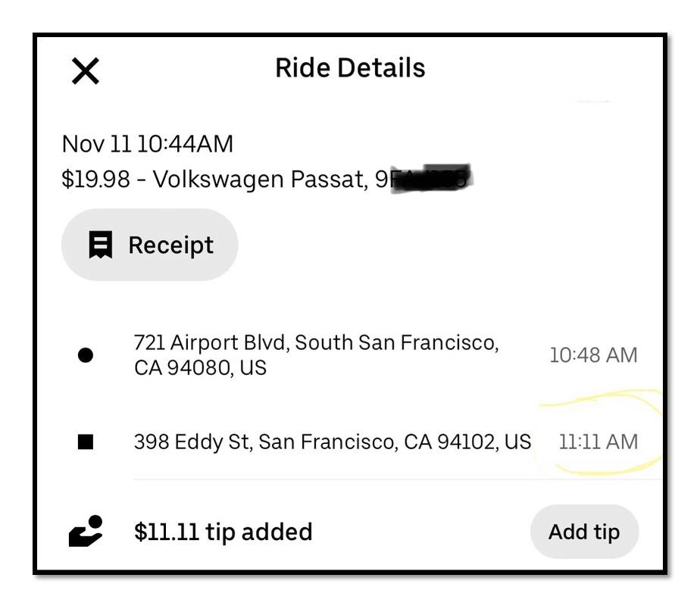This screenshot has width=700, height=609.
Task: Open the Receipt button
Action: click(x=149, y=245)
